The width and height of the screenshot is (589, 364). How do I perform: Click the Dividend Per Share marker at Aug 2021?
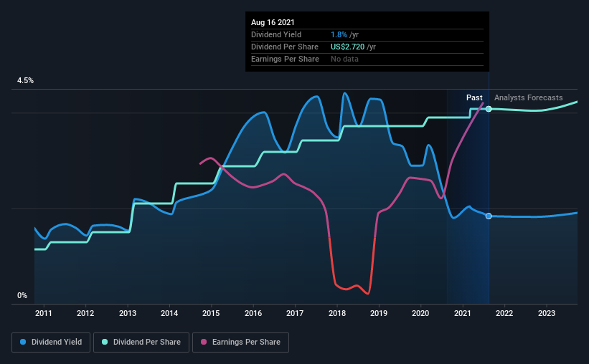coord(489,109)
